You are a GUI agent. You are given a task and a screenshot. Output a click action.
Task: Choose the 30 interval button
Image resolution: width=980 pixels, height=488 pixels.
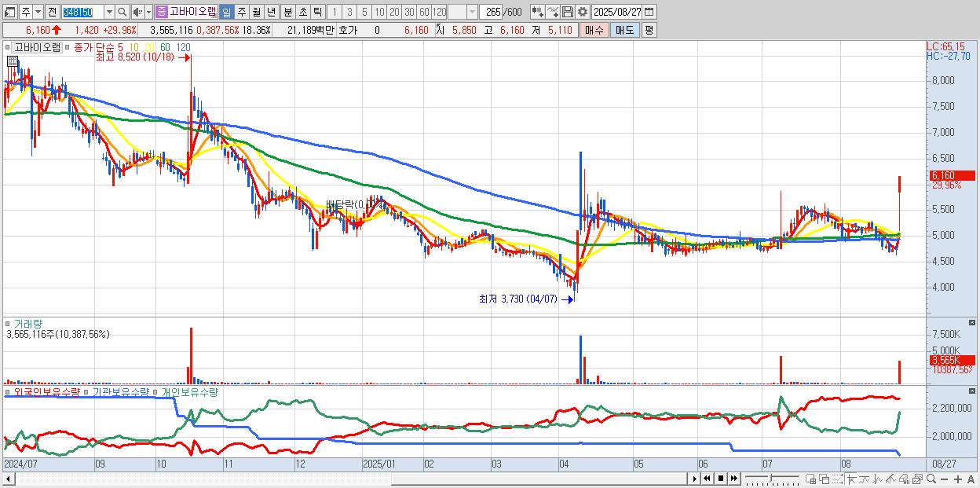click(409, 12)
